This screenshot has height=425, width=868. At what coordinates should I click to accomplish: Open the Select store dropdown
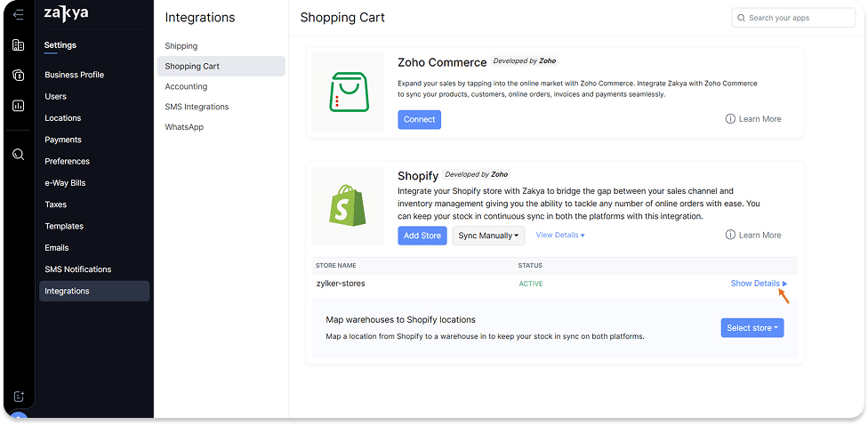[751, 328]
